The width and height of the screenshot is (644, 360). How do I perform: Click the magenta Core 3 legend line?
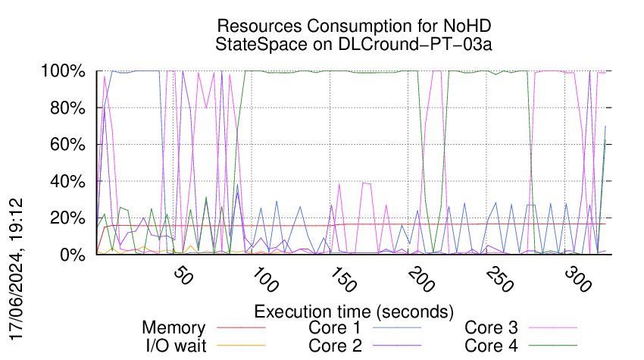coord(553,327)
